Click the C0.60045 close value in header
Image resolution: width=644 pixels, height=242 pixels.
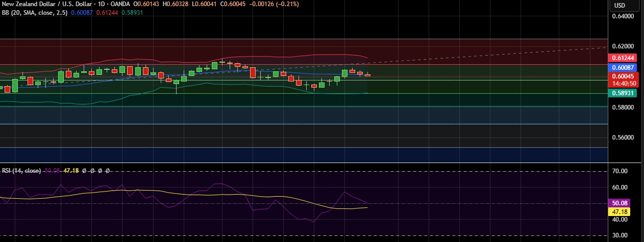[x=234, y=4]
